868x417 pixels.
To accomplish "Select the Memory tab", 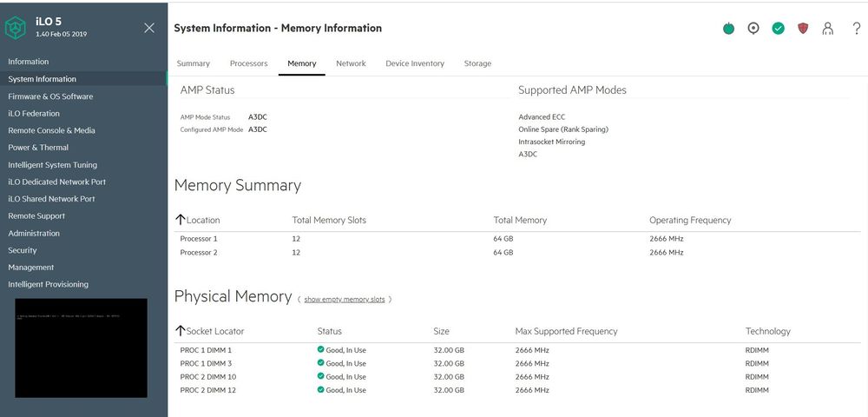I will [x=302, y=63].
